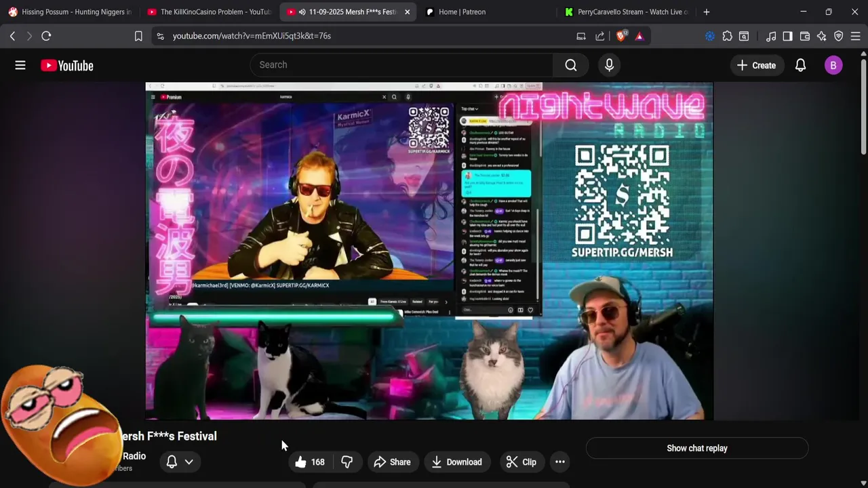Screen dimensions: 868x488
Task: Open the music note playlist icon
Action: click(x=771, y=36)
